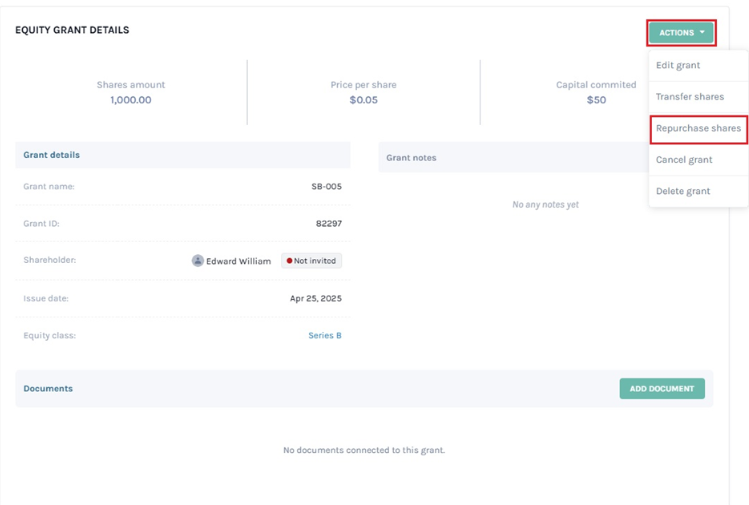
Task: Click the price per share $0.05
Action: tap(364, 100)
